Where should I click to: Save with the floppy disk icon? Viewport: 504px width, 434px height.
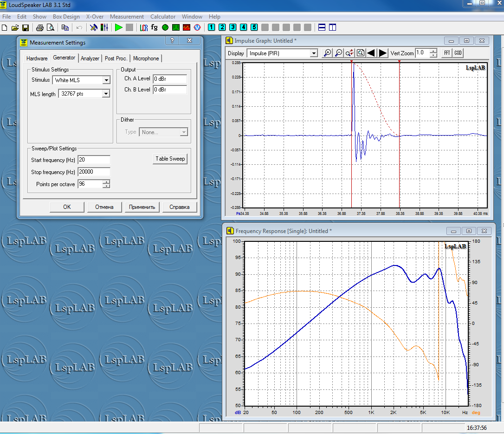[x=26, y=28]
